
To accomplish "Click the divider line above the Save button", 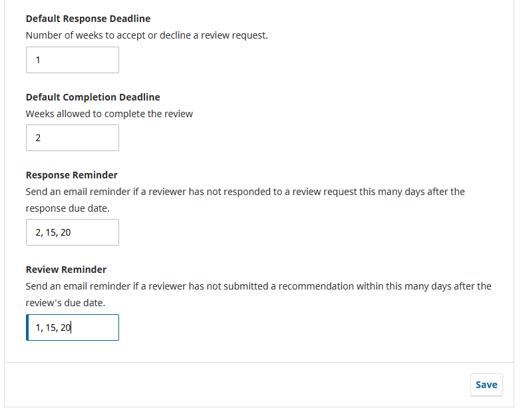I will (x=259, y=362).
